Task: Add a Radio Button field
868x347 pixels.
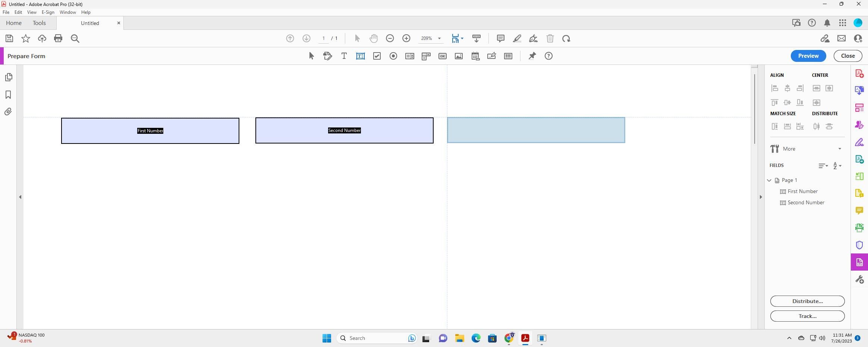Action: coord(393,56)
